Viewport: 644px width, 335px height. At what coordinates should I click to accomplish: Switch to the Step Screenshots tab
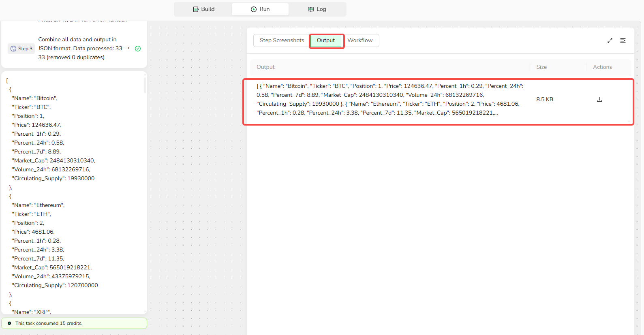point(282,41)
